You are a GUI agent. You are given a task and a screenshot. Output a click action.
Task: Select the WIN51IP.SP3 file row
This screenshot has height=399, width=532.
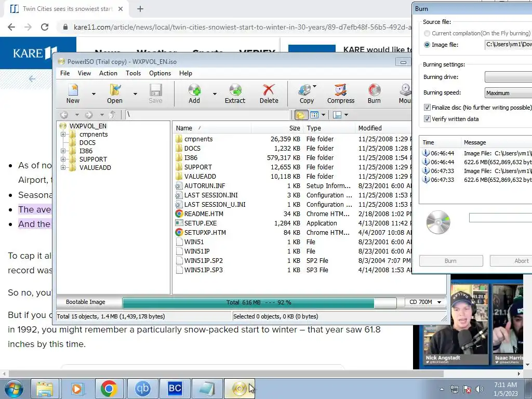tap(293, 270)
